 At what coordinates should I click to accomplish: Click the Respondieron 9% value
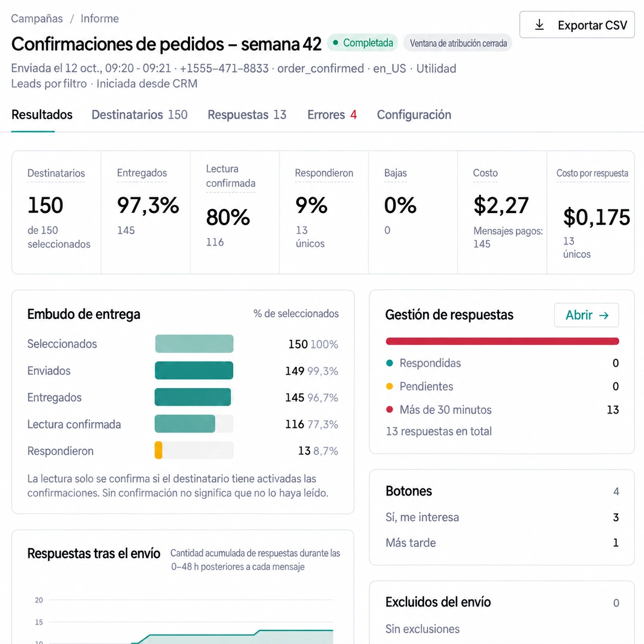311,205
